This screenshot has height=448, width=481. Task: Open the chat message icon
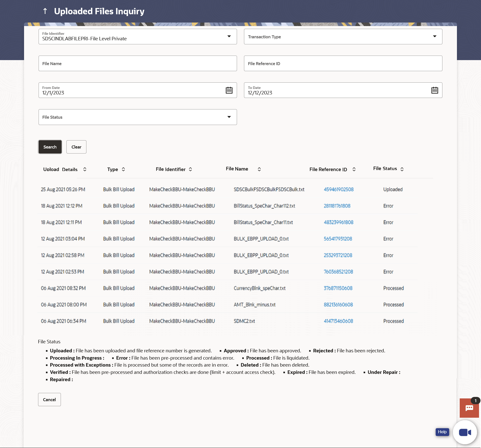[469, 408]
